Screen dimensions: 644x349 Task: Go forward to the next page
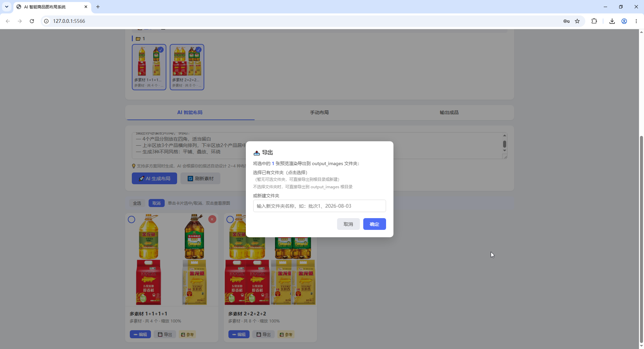click(x=20, y=21)
